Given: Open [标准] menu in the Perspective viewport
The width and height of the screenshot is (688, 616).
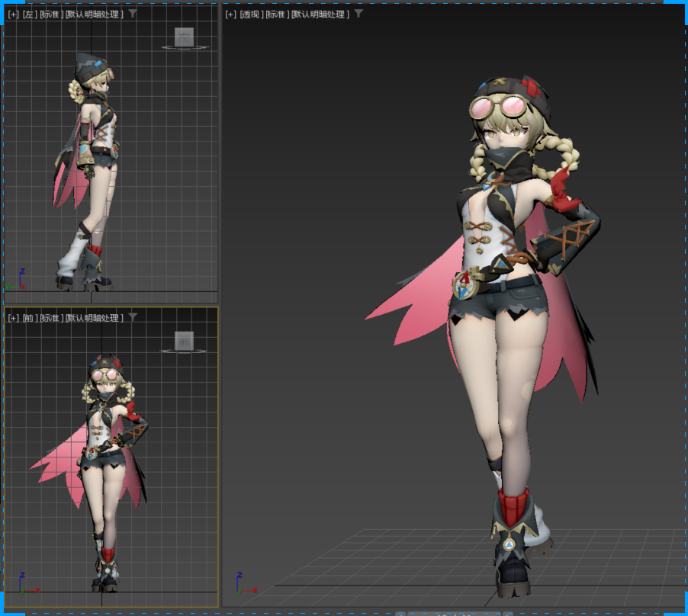Looking at the screenshot, I should coord(278,14).
